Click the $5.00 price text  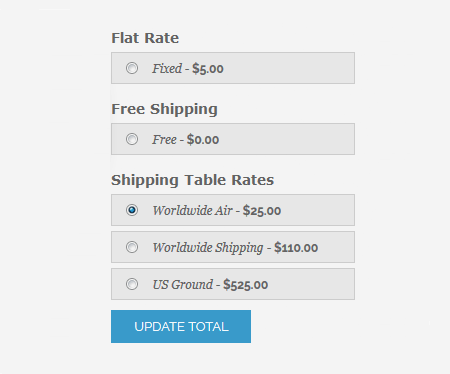click(x=208, y=69)
